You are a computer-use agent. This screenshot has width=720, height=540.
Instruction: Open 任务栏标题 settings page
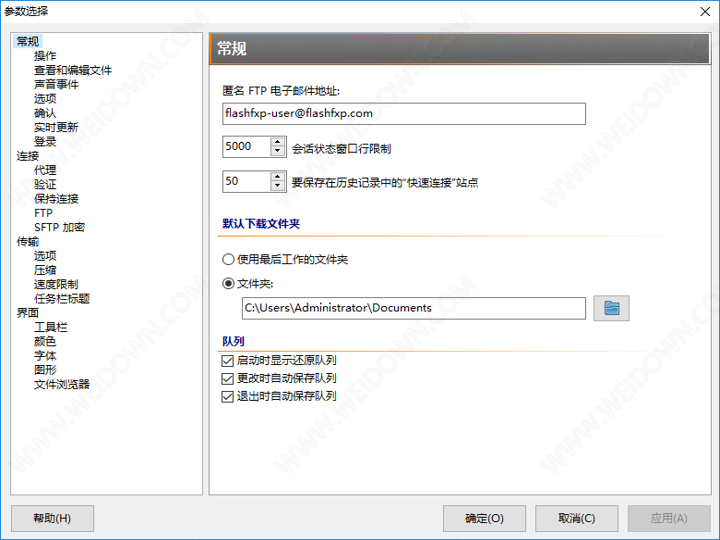point(62,298)
